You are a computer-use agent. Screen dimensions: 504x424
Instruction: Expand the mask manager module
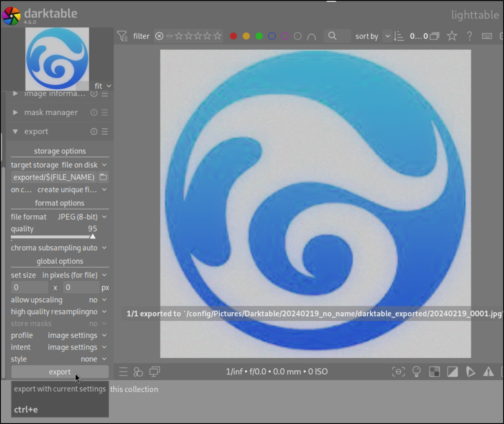pos(15,112)
